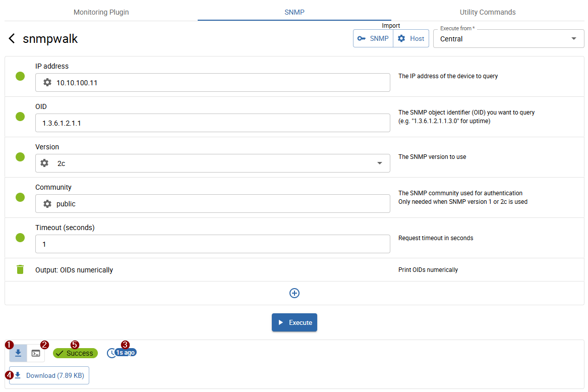The width and height of the screenshot is (588, 392).
Task: Show the terminal console output view
Action: pos(36,353)
